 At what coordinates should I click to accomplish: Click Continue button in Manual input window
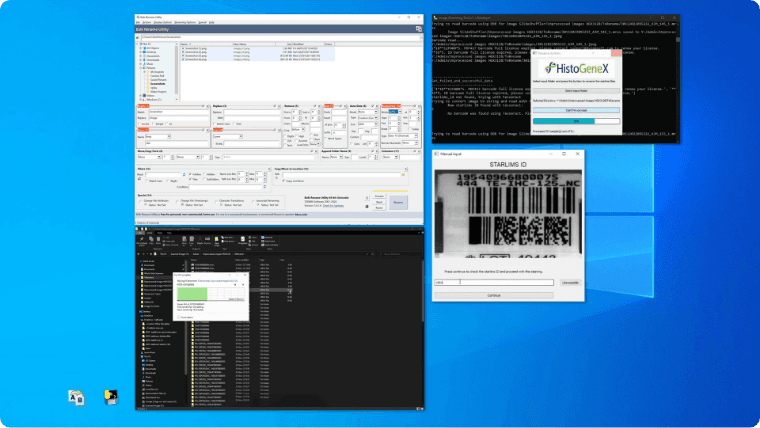[493, 295]
